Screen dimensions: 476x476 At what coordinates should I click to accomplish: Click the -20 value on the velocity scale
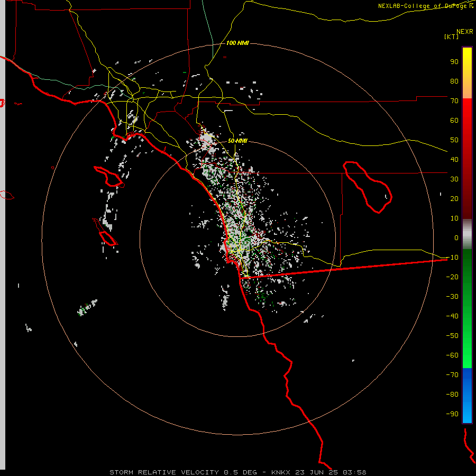(x=452, y=277)
